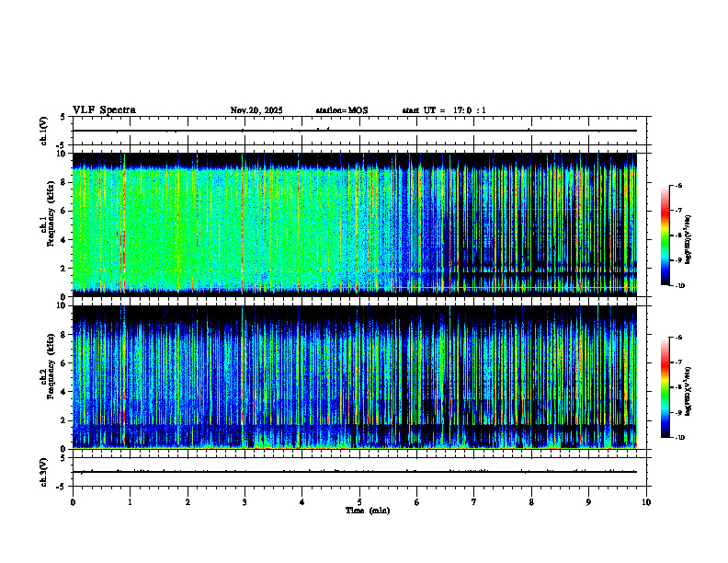Screen dimensions: 728x563
Task: Click the "-5" tick on ch.1(V) axis
Action: point(62,145)
